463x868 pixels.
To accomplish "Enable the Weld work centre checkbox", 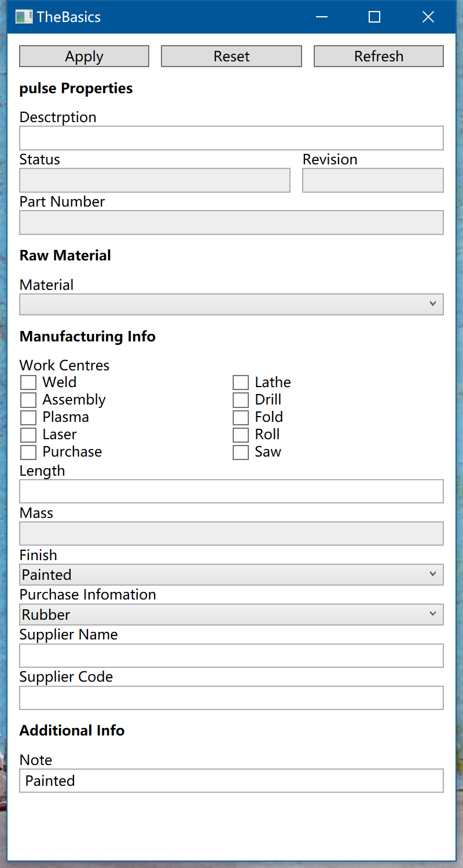I will [x=28, y=382].
